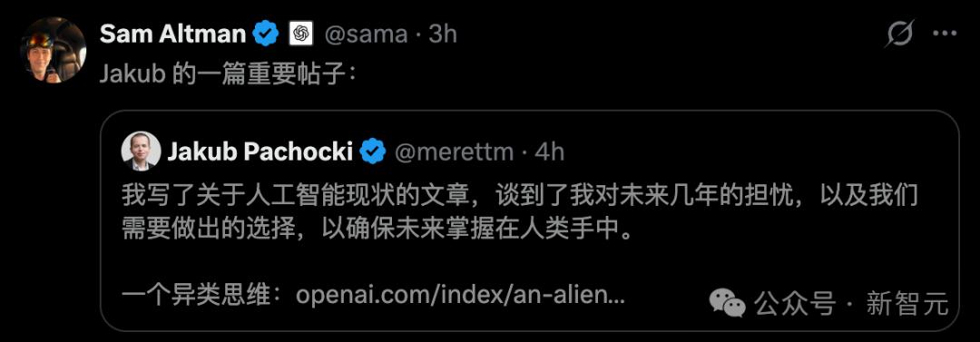Open the three-dot more options menu
The height and width of the screenshot is (342, 980).
click(945, 34)
